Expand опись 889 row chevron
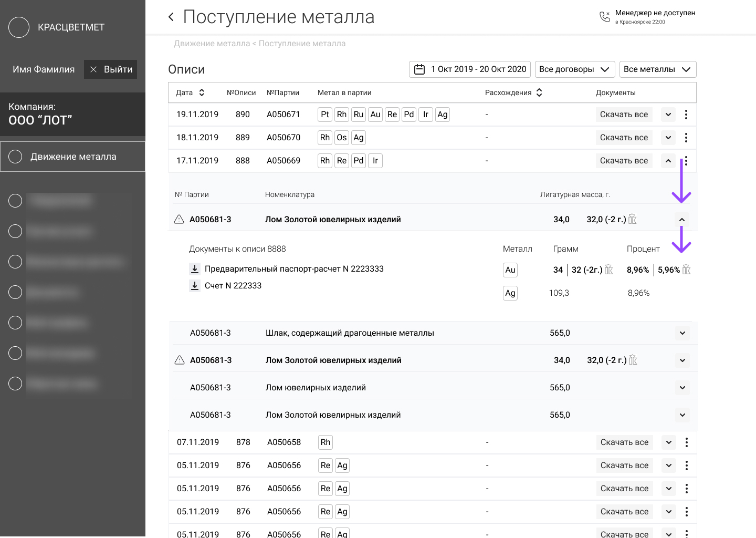Viewport: 756px width, 538px height. point(668,138)
